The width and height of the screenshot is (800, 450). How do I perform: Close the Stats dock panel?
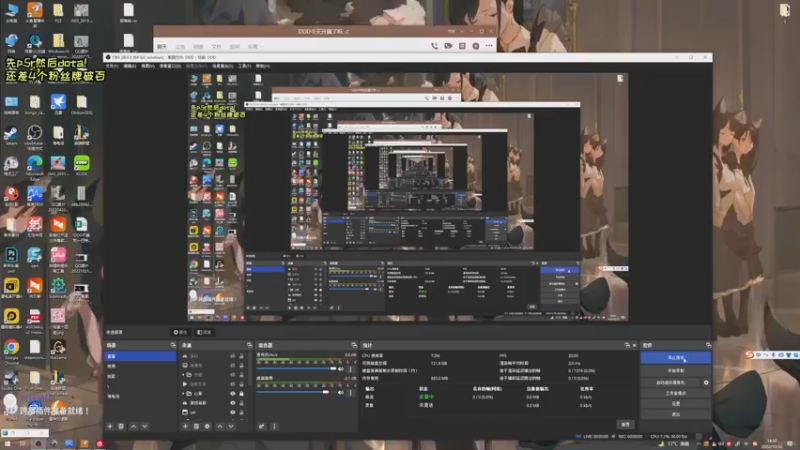tap(634, 345)
